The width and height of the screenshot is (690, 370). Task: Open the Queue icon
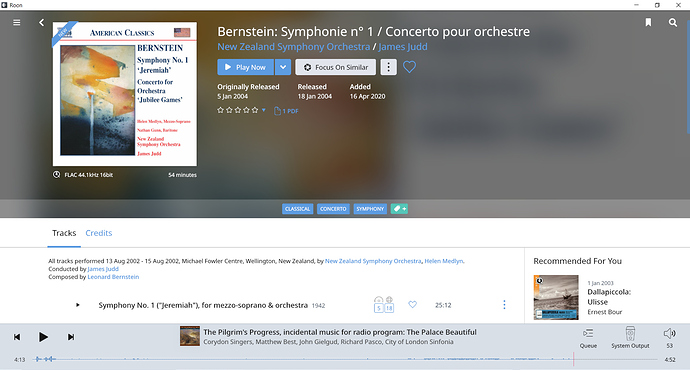click(588, 333)
